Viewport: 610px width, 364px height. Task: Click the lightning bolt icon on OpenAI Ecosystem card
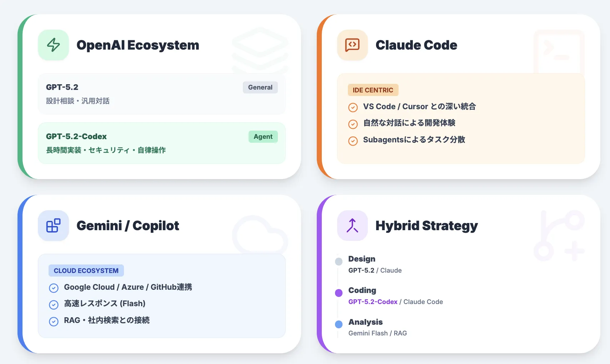(x=53, y=45)
